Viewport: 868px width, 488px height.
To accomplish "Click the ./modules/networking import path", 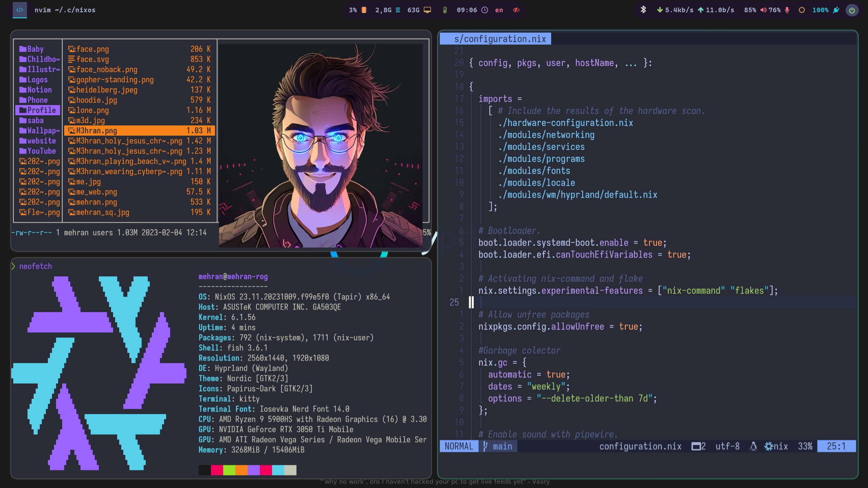I will pyautogui.click(x=546, y=135).
